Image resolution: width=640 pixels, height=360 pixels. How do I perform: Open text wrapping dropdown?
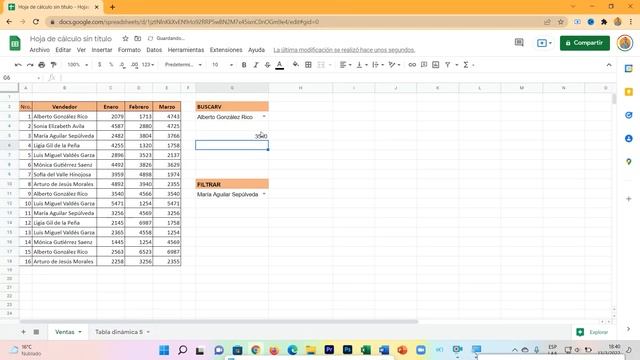[x=378, y=65]
